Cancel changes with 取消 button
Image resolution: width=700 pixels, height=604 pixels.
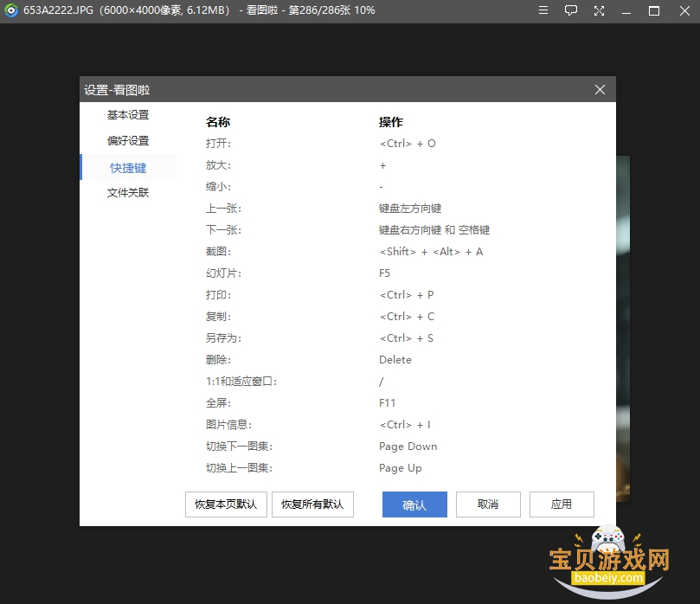point(488,504)
